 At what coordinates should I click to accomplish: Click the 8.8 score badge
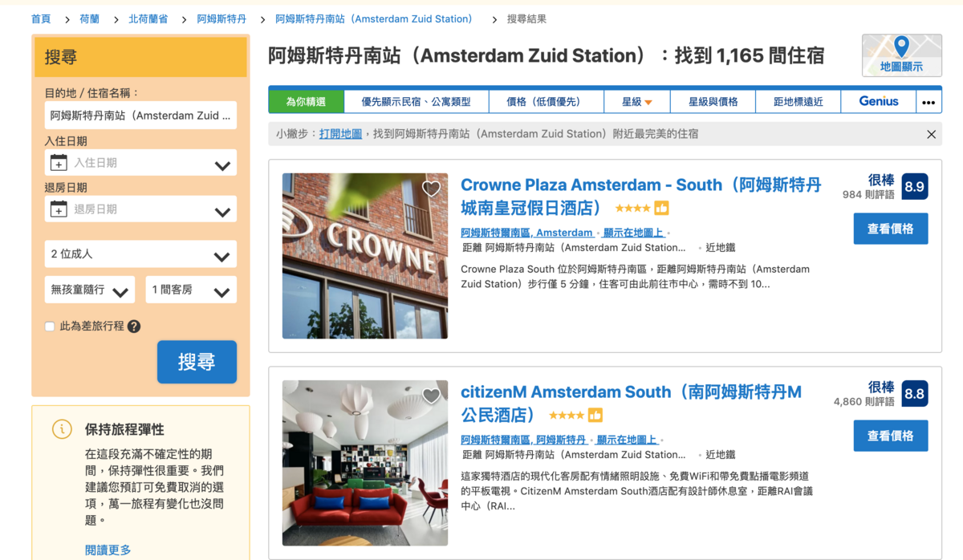coord(915,394)
